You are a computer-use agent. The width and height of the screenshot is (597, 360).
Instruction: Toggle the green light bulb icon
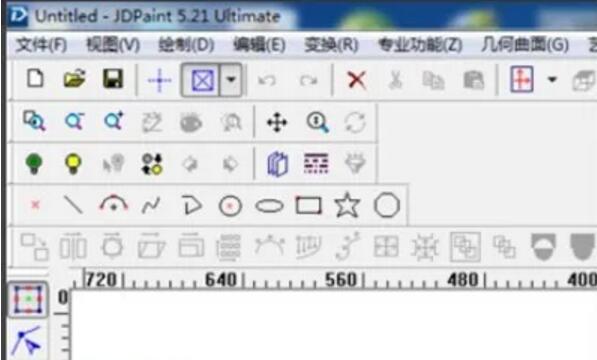(34, 164)
